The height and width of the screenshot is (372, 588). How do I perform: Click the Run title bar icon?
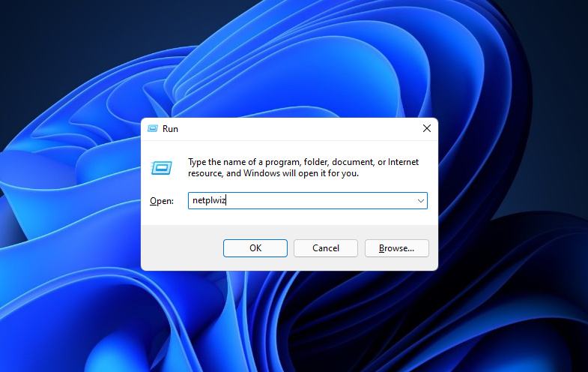(153, 129)
